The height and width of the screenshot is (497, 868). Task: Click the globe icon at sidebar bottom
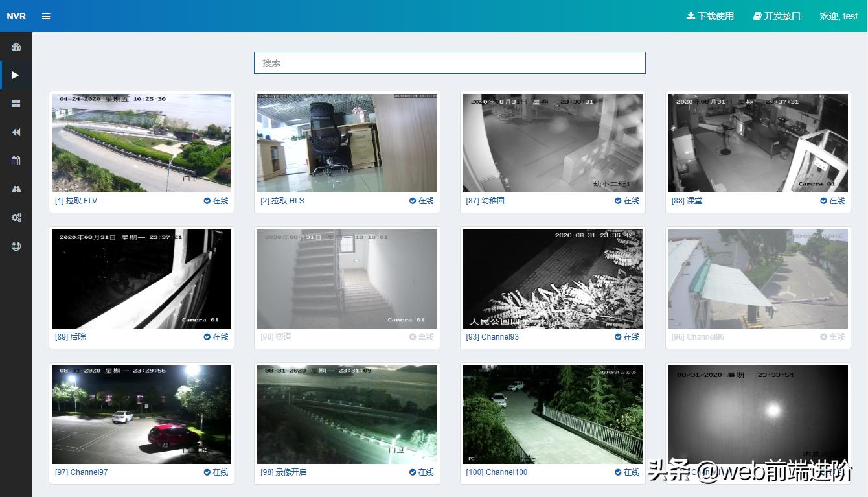pyautogui.click(x=16, y=246)
